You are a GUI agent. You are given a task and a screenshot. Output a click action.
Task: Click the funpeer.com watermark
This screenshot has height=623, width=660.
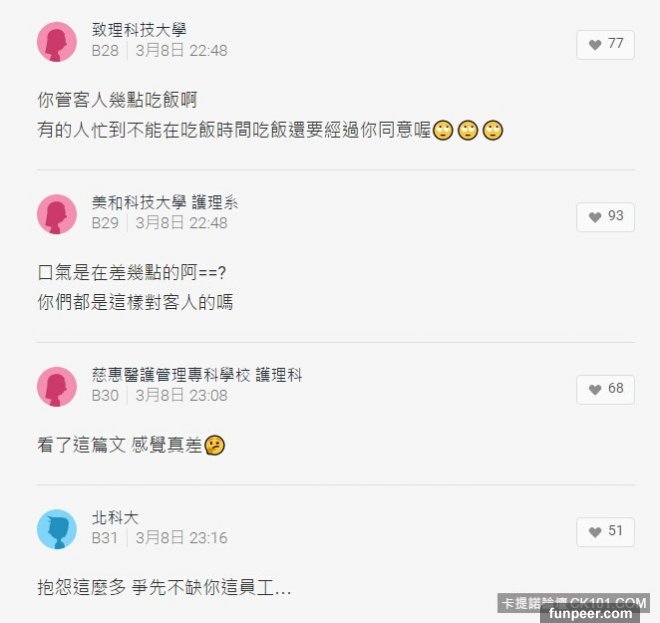[590, 614]
